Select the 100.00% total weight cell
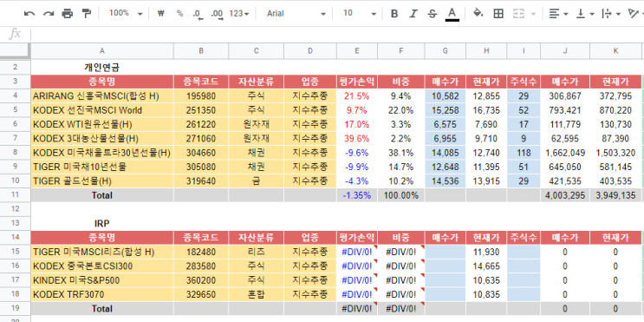The width and height of the screenshot is (644, 322). tap(400, 195)
